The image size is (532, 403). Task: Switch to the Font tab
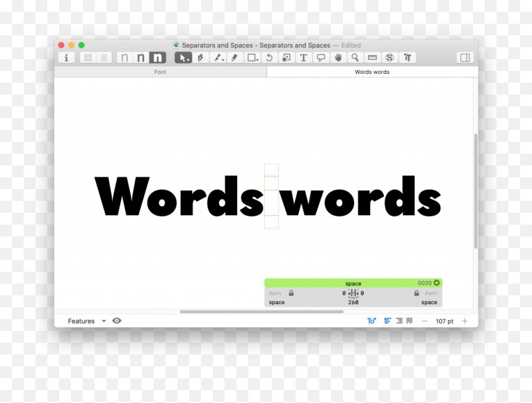[160, 72]
